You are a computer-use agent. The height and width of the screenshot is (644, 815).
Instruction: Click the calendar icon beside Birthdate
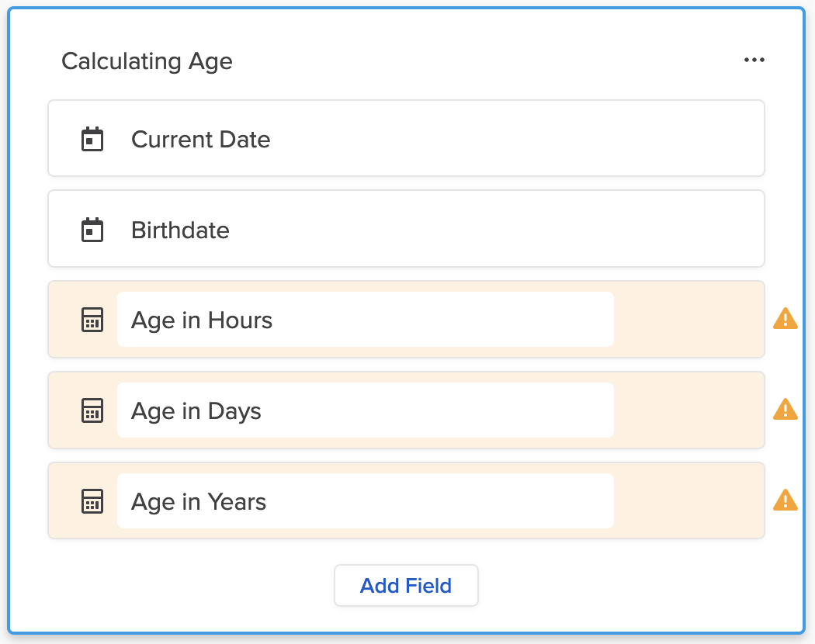pos(92,230)
